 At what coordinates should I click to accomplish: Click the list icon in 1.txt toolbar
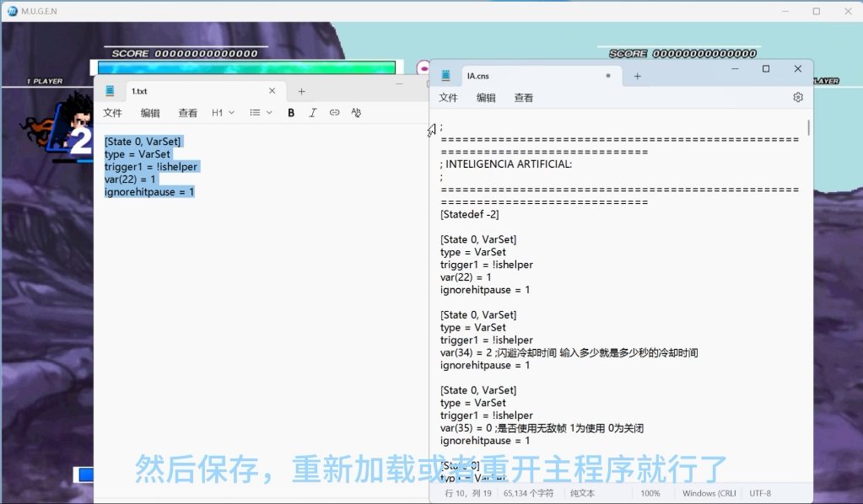click(x=255, y=113)
